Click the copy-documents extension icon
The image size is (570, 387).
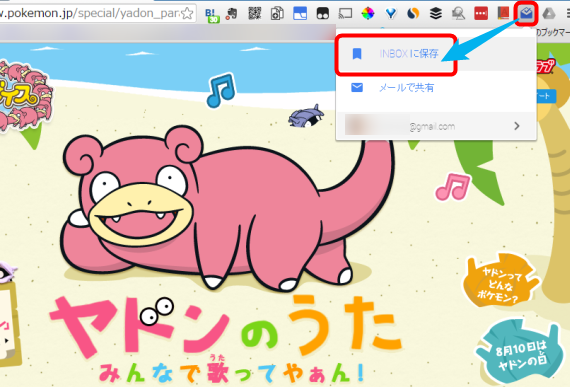[x=277, y=14]
